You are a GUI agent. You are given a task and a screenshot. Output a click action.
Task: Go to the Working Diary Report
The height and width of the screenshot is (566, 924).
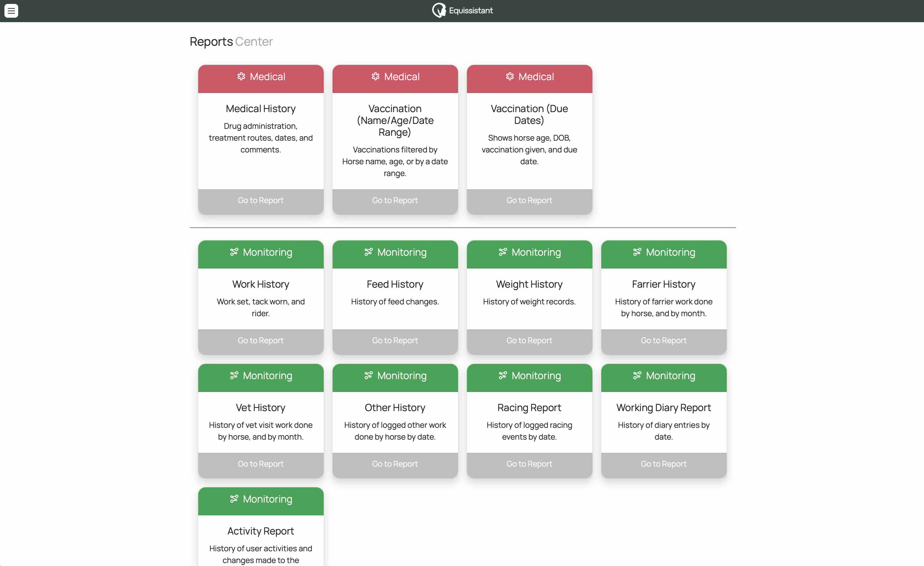(663, 464)
